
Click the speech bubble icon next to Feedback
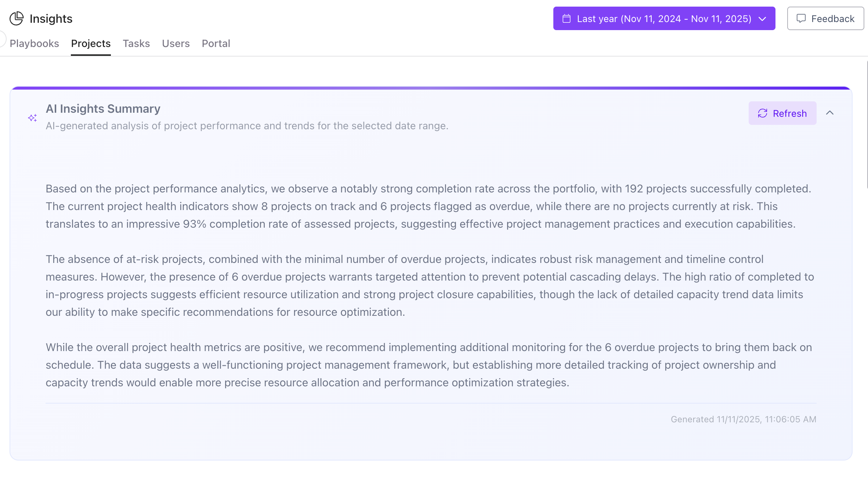click(x=801, y=18)
